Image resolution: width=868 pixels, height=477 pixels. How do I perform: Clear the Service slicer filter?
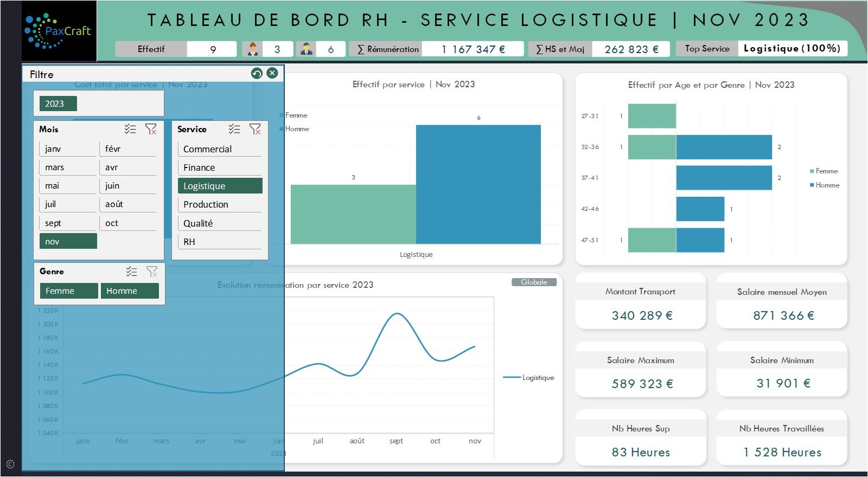click(255, 129)
